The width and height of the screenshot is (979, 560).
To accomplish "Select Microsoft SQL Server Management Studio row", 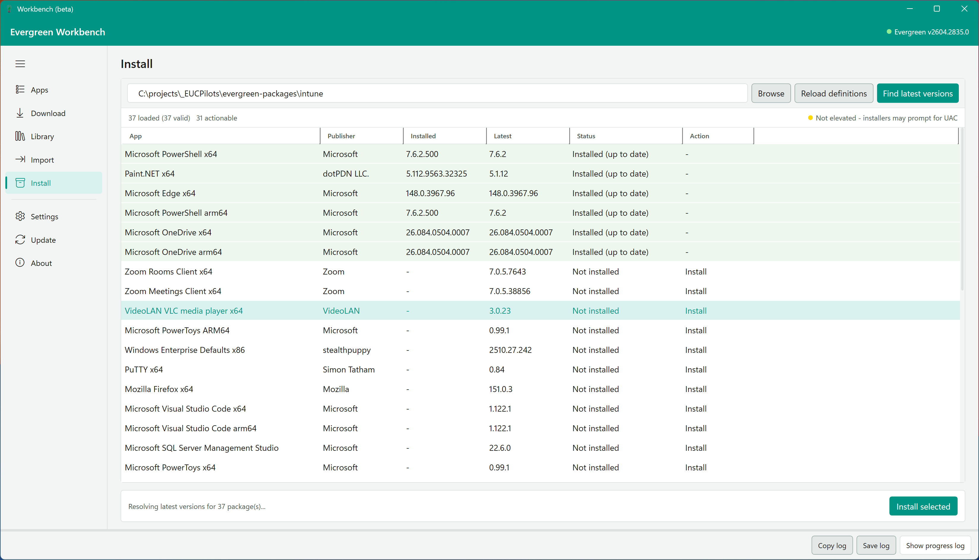I will tap(540, 448).
